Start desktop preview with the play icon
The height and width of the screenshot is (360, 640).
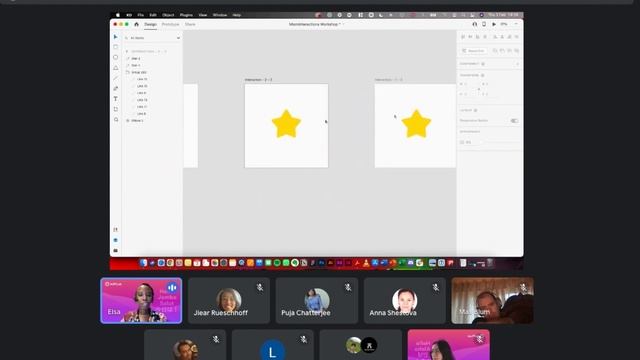pyautogui.click(x=494, y=24)
